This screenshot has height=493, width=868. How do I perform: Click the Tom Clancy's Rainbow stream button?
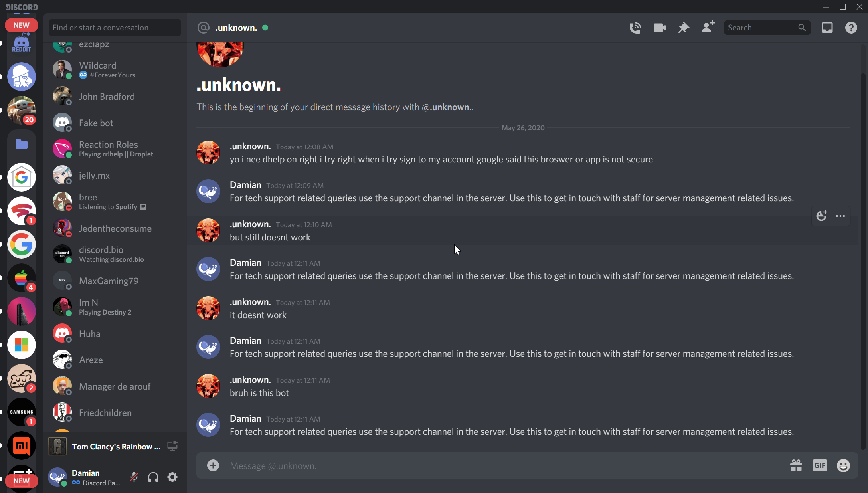pyautogui.click(x=172, y=446)
